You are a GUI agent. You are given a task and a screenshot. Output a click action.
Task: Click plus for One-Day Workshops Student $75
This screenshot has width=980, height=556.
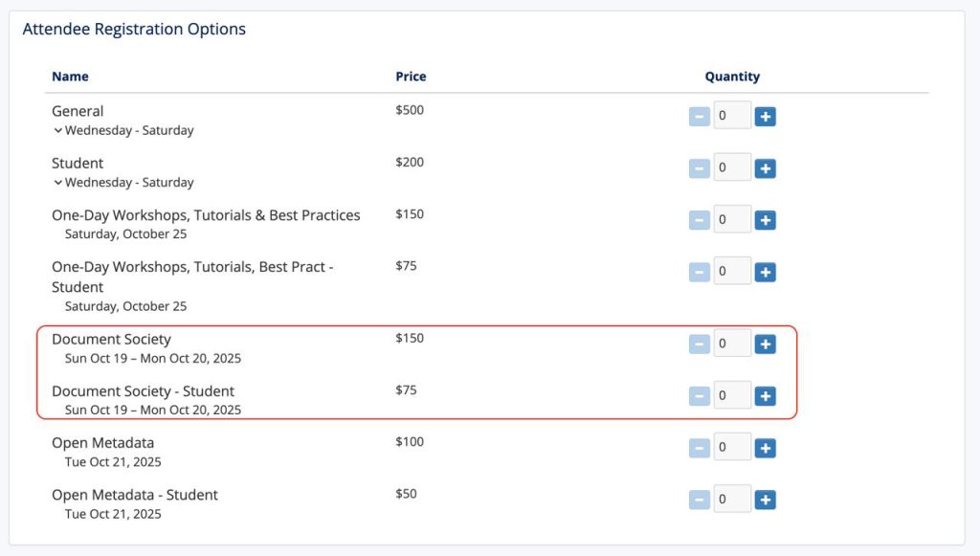[x=765, y=272]
